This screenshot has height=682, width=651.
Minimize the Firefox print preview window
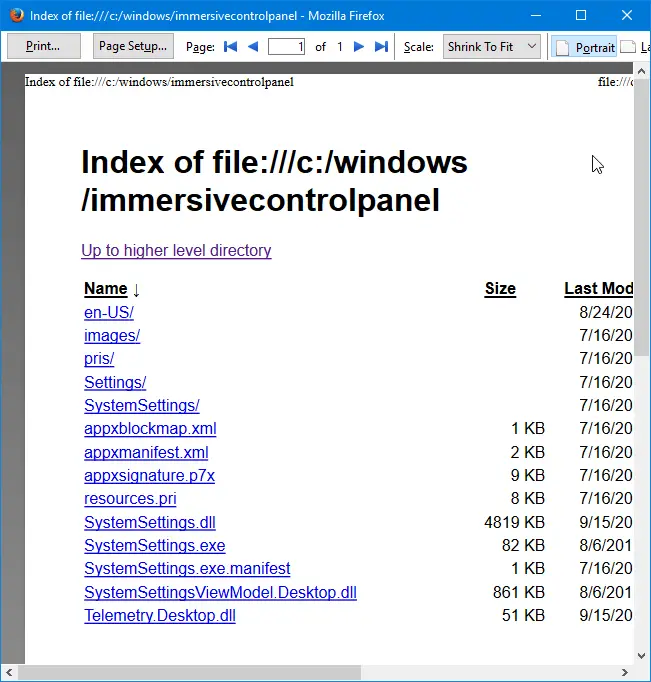pyautogui.click(x=536, y=15)
